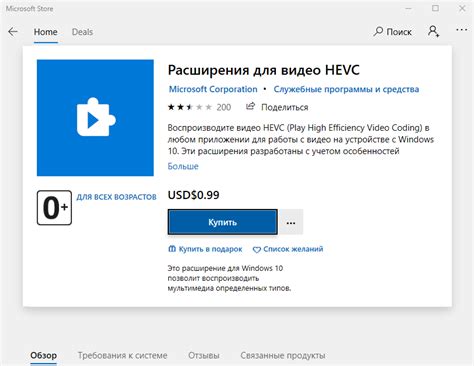Open search via Поиск
This screenshot has width=474, height=366.
(x=393, y=32)
